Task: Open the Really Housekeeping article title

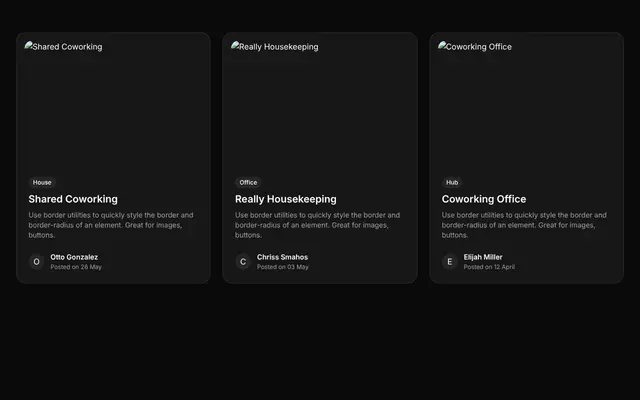Action: coord(286,199)
